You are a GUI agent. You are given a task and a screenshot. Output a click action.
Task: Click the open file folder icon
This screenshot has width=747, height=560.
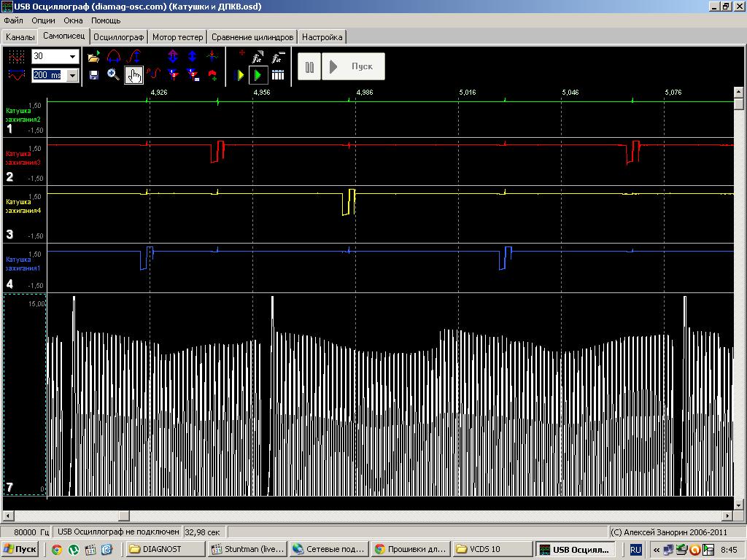pos(93,57)
